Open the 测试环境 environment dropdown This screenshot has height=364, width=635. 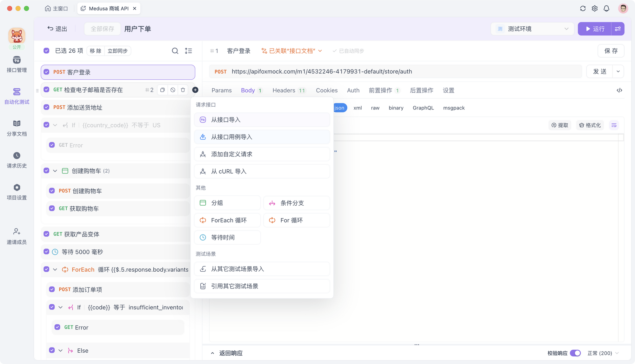pyautogui.click(x=532, y=29)
